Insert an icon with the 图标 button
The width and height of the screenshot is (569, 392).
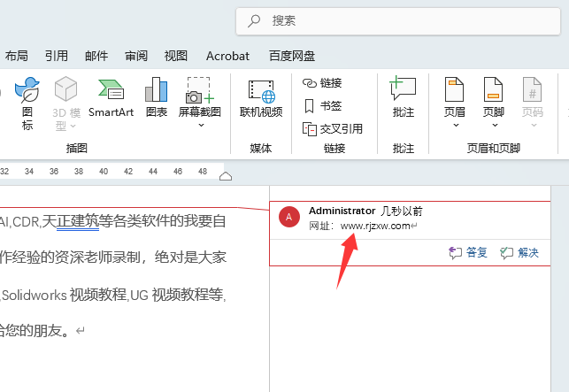[27, 103]
